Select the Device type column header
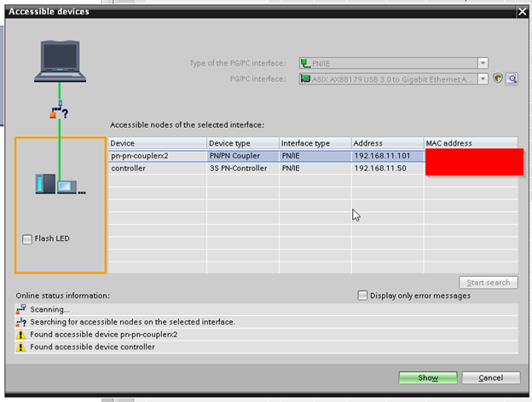This screenshot has height=402, width=532. (x=243, y=143)
